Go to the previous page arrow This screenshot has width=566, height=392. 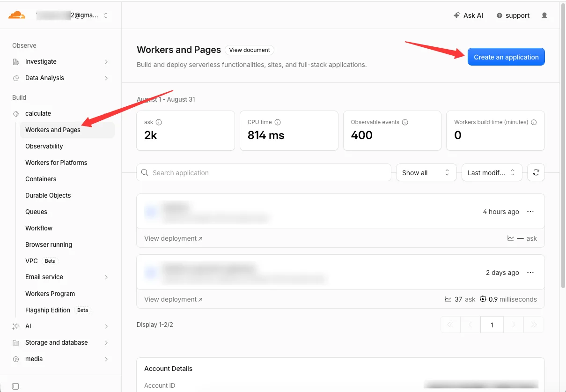470,325
